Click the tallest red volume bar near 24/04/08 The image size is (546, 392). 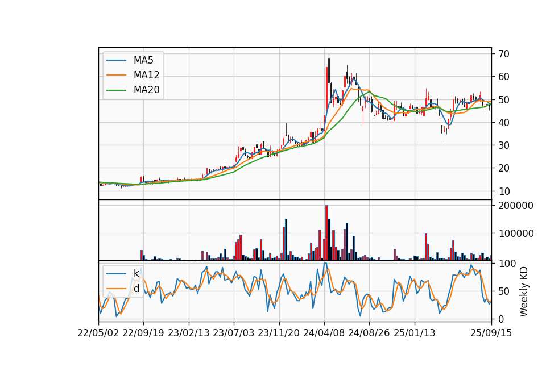(326, 233)
